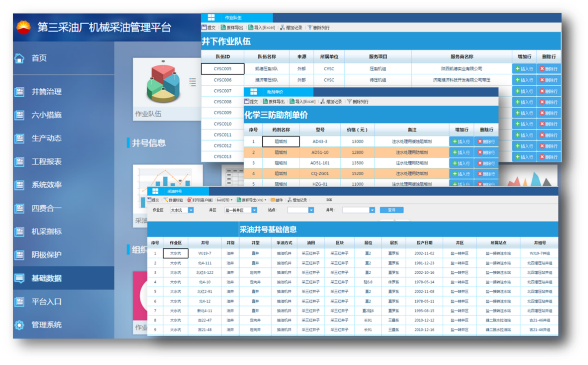Click 原样导出 in the 井下作业队伍 toolbar
This screenshot has height=365, width=588.
(x=232, y=27)
